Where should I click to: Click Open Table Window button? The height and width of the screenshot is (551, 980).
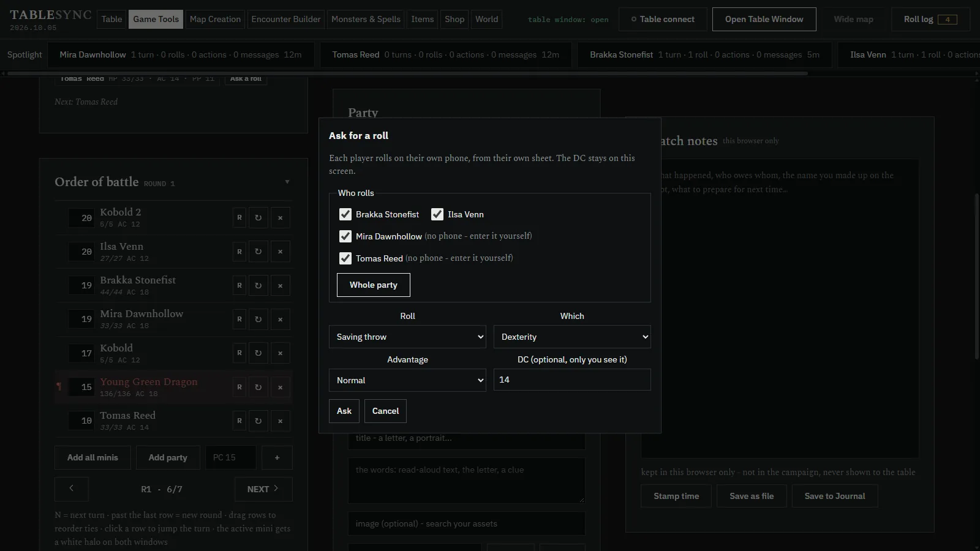pyautogui.click(x=764, y=19)
